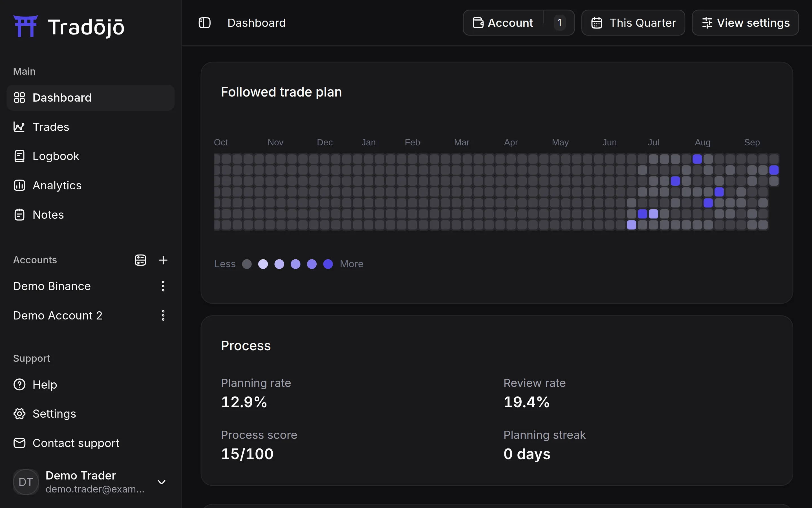Open accounts manage list icon
The image size is (812, 508).
coord(140,260)
